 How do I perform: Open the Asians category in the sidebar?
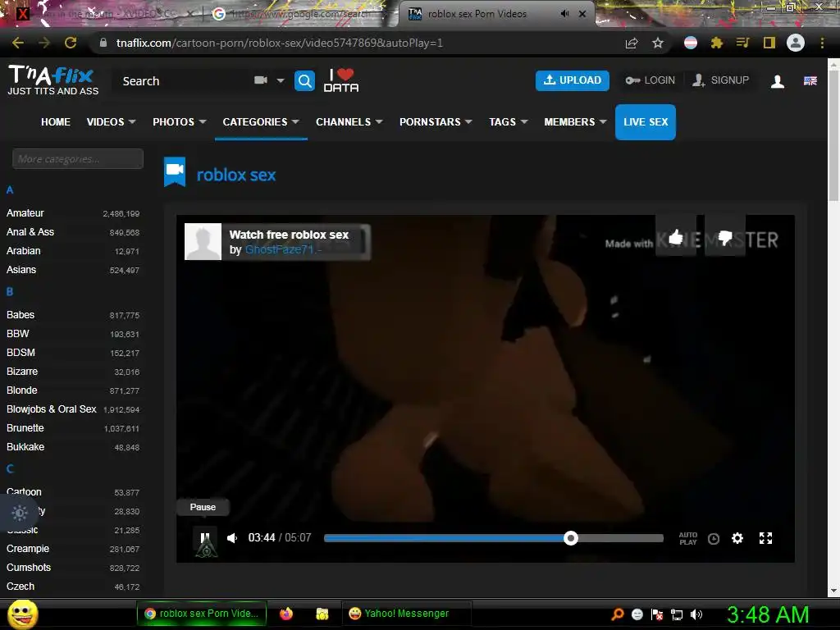[x=21, y=269]
